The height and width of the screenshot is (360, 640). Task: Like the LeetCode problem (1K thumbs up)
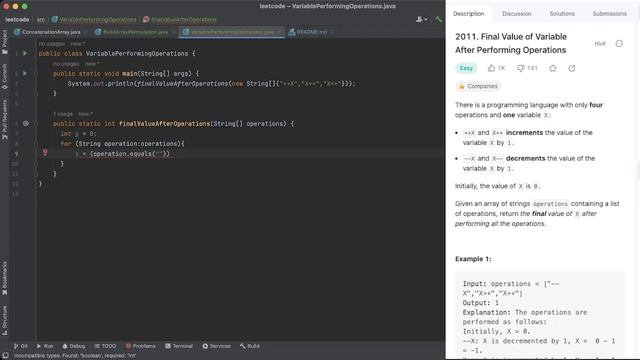tap(496, 68)
